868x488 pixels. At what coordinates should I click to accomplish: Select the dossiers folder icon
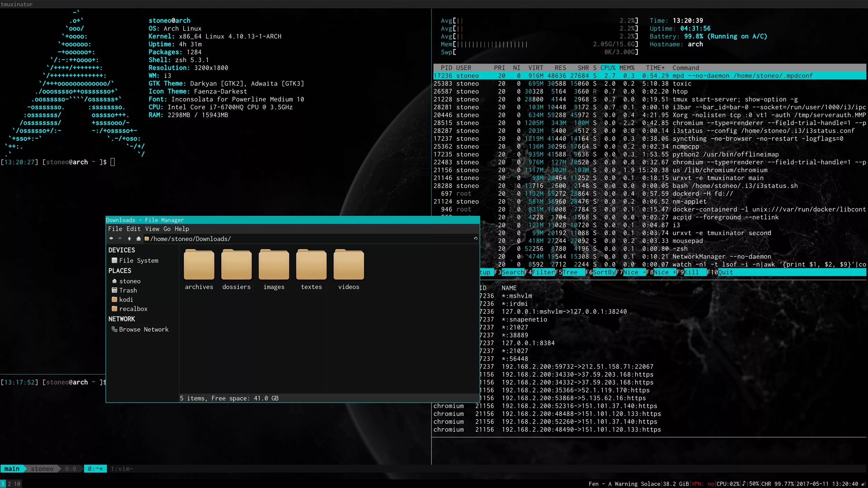tap(236, 265)
